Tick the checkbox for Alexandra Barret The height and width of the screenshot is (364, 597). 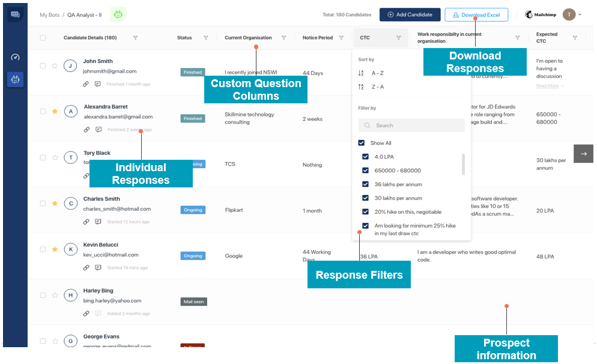[43, 111]
